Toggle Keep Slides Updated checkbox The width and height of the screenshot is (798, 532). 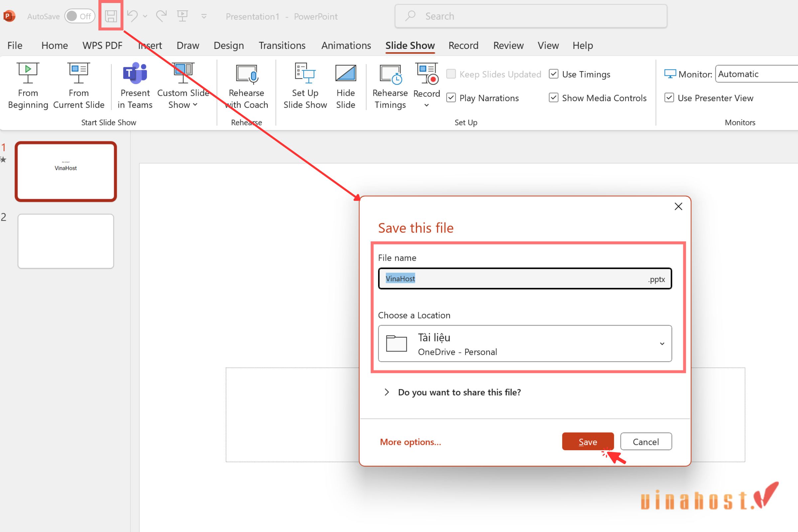(x=451, y=74)
